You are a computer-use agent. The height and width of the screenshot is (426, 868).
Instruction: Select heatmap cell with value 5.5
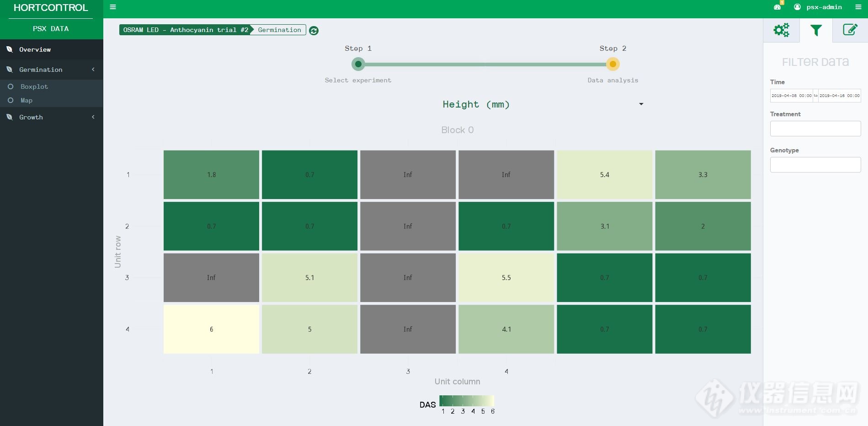click(x=506, y=278)
